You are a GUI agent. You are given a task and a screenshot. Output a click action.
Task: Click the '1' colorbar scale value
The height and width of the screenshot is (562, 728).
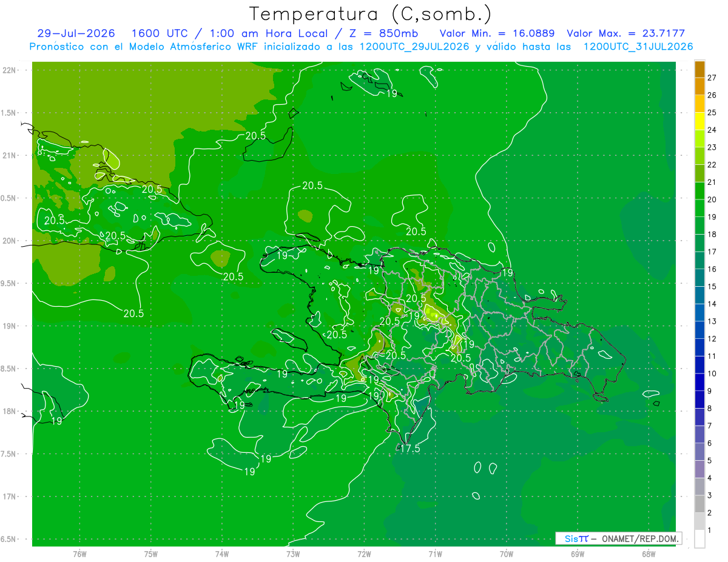click(x=710, y=530)
